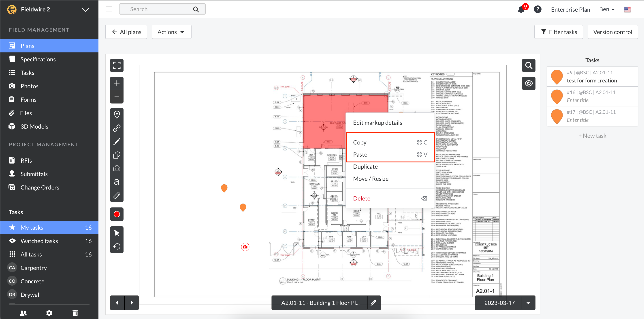Viewport: 644px width, 319px height.
Task: Toggle markup visibility with eye icon
Action: [529, 83]
